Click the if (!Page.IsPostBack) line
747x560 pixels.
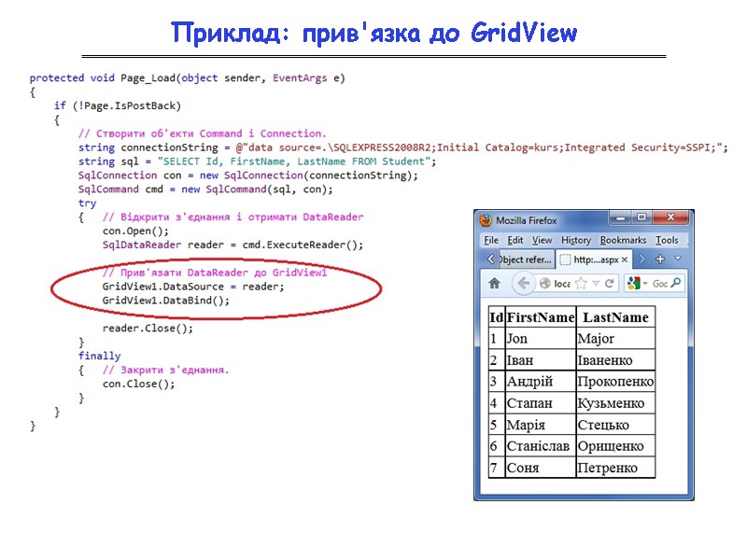(118, 105)
